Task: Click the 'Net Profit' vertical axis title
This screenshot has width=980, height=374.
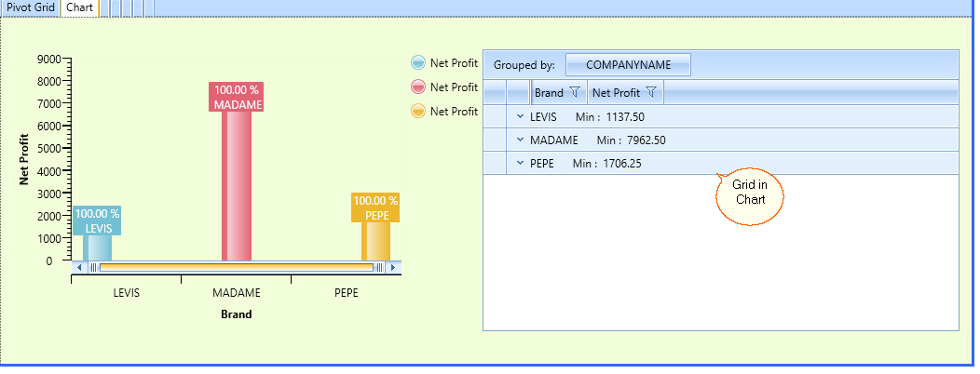Action: [x=24, y=159]
